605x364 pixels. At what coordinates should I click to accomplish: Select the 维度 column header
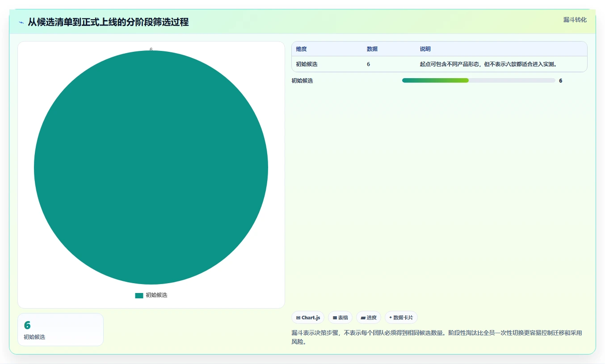301,49
